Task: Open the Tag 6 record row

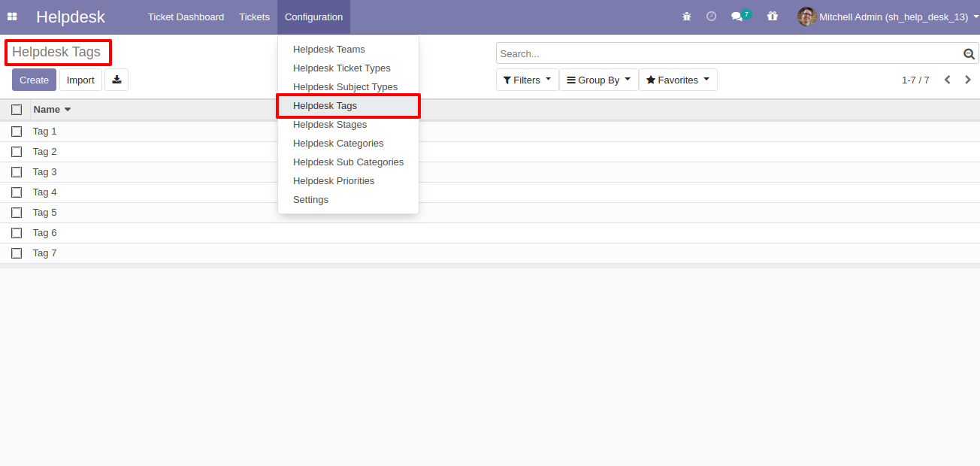Action: 490,233
